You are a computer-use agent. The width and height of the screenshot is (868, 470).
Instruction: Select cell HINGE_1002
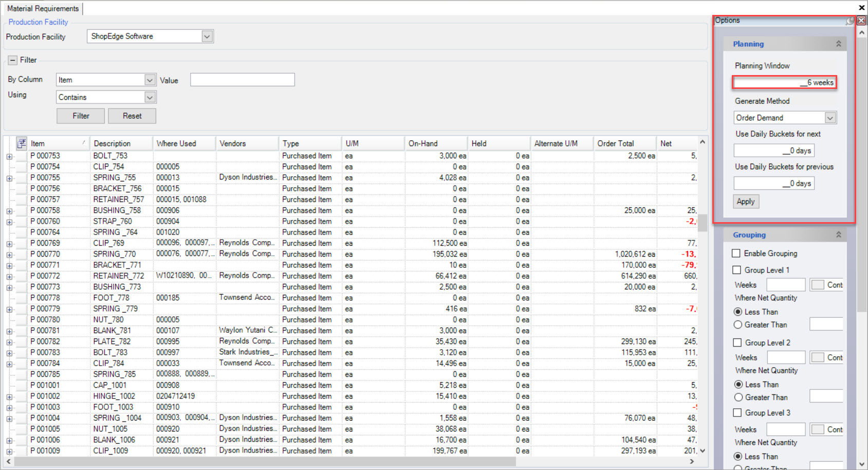(122, 396)
